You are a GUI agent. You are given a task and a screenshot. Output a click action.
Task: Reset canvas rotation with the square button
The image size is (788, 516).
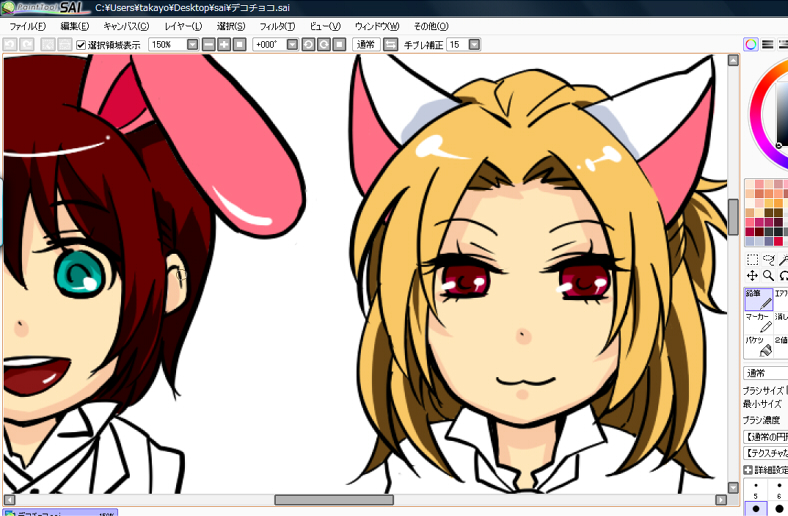pos(340,45)
